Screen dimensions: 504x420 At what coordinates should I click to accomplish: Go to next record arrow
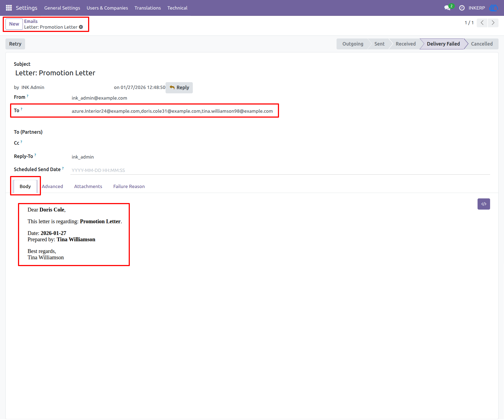[x=493, y=23]
